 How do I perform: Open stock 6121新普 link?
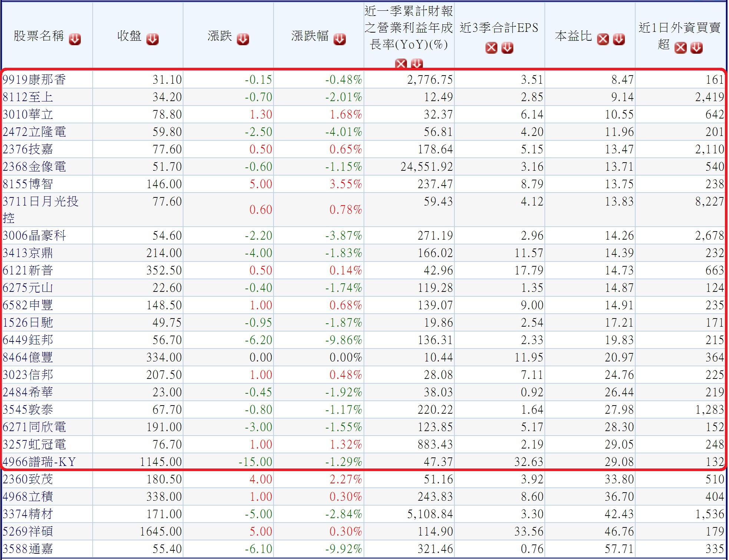pyautogui.click(x=28, y=270)
